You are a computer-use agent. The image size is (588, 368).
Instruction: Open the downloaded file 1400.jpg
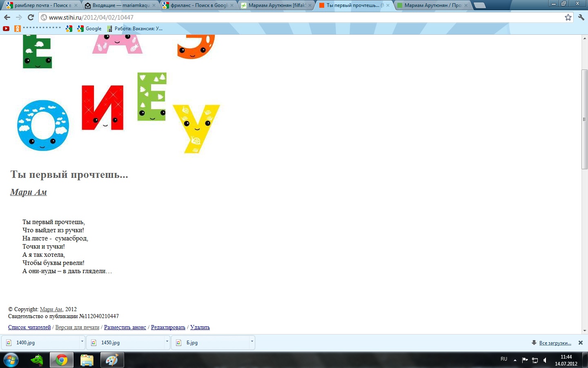click(x=40, y=343)
